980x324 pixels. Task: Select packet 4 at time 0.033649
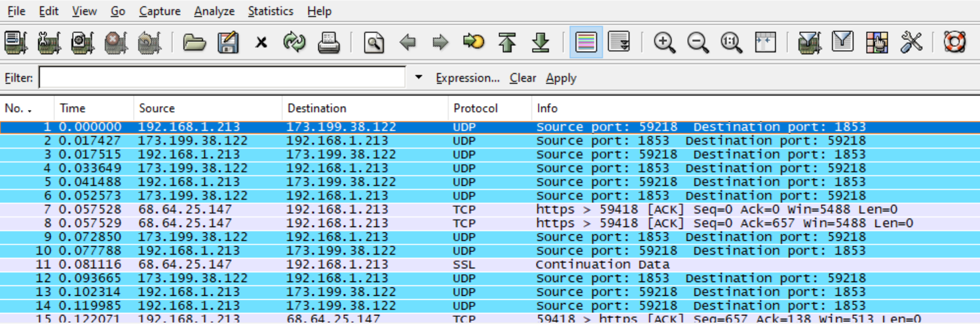click(490, 168)
